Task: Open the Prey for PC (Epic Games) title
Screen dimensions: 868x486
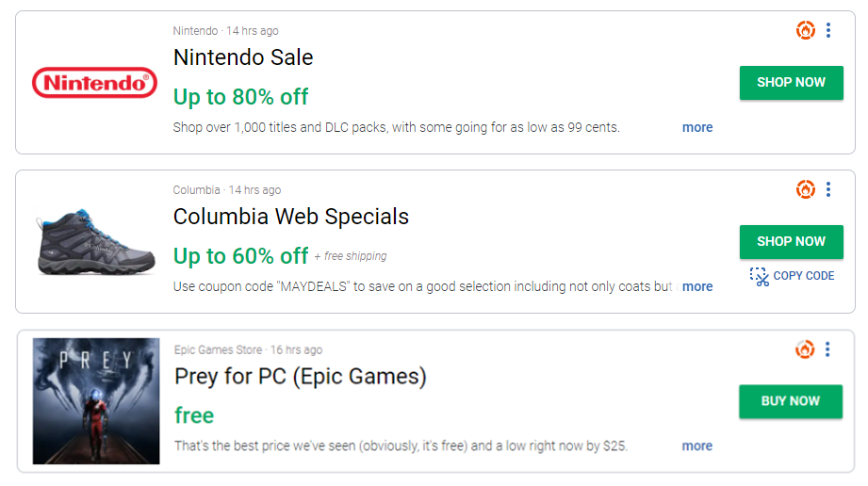Action: point(301,377)
